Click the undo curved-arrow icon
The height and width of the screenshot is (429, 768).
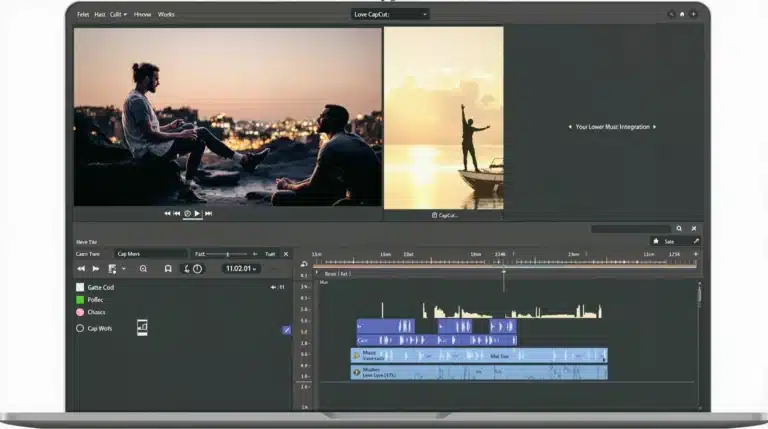tap(187, 269)
